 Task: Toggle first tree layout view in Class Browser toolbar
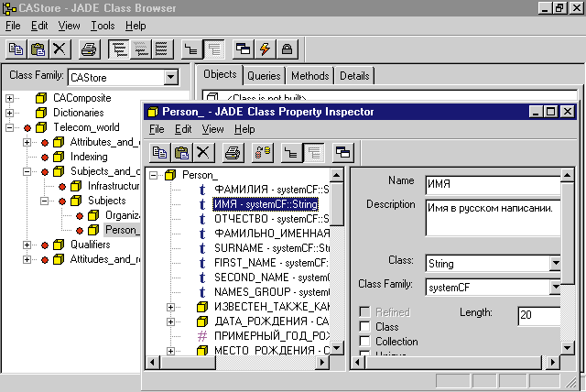point(119,49)
